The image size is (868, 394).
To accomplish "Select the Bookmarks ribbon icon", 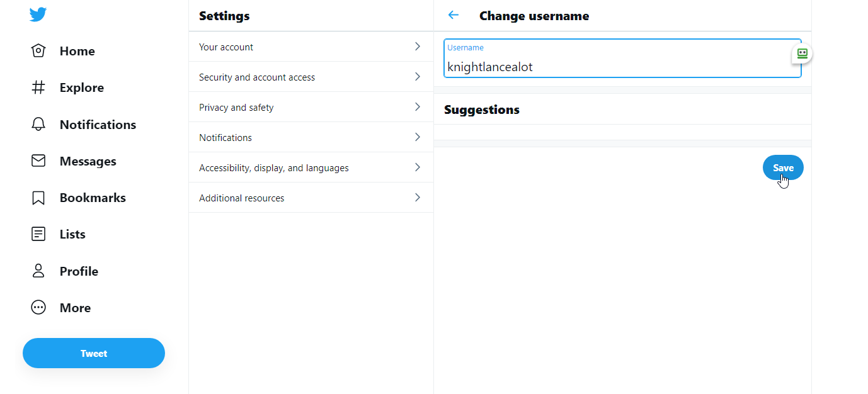I will coord(38,198).
